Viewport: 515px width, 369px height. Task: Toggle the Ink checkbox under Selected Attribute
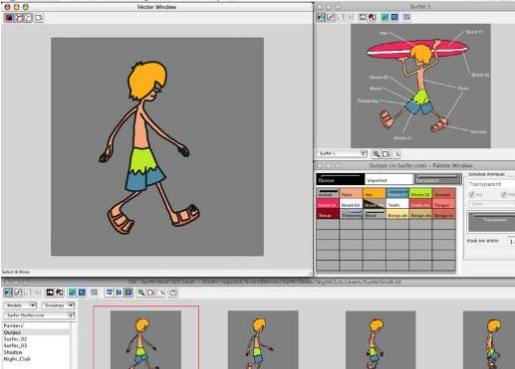click(x=472, y=194)
